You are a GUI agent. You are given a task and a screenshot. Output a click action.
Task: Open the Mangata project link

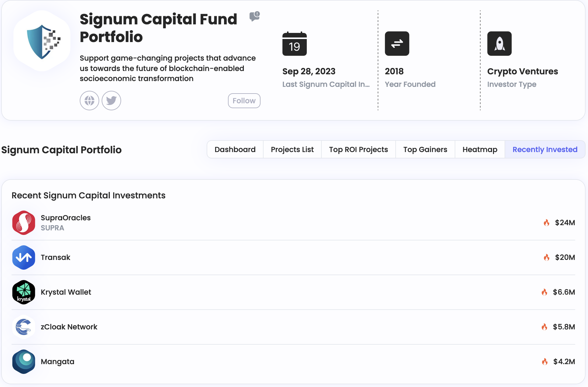58,362
